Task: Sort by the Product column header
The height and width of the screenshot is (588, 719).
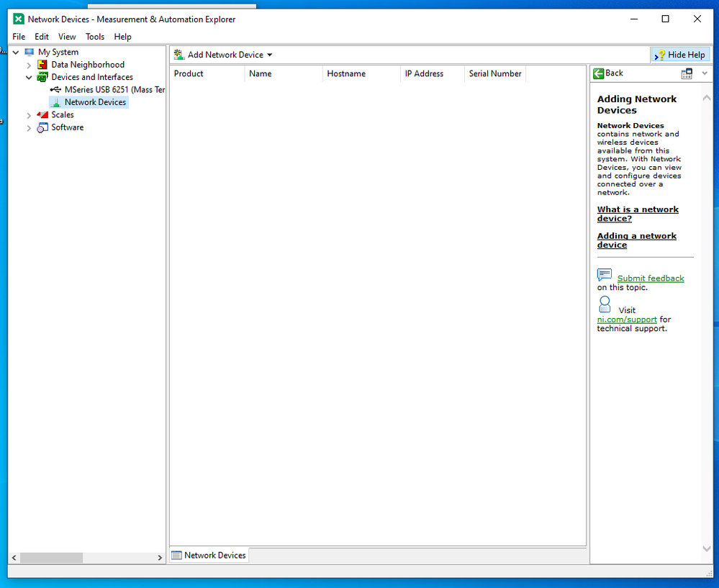Action: coord(207,74)
